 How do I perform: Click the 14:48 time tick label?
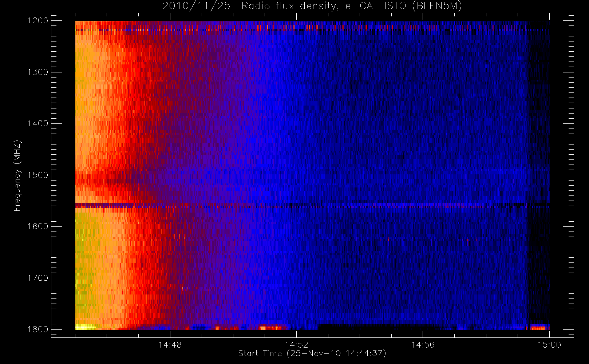(170, 345)
